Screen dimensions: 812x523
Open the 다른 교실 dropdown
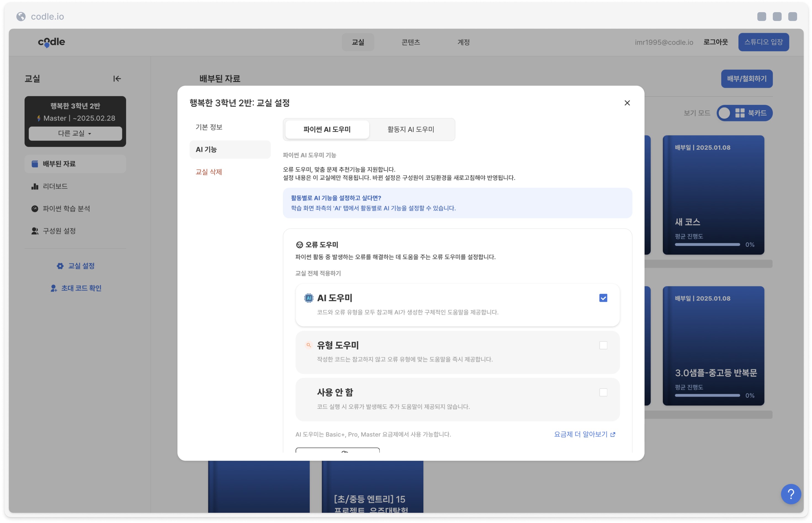point(75,134)
